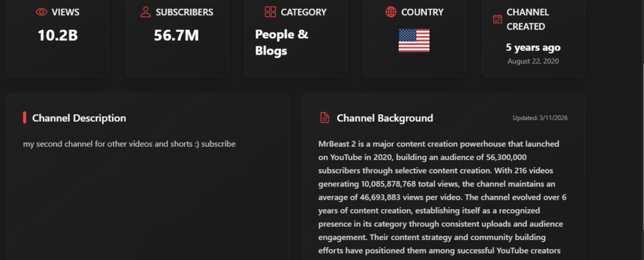Click the Channel Description heading
Image resolution: width=644 pixels, height=260 pixels.
click(79, 118)
